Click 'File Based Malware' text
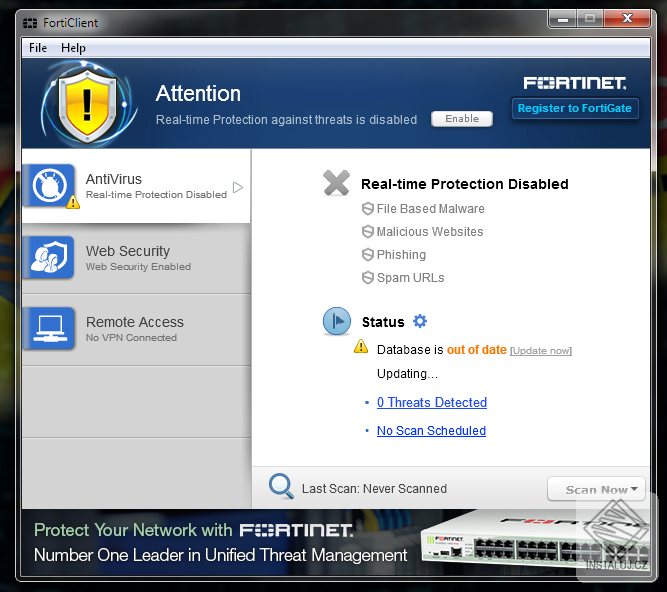 click(430, 209)
